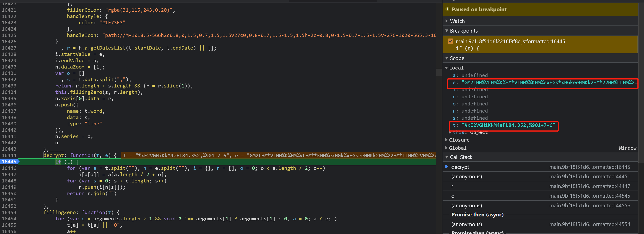The width and height of the screenshot is (644, 234).
Task: Select anonymous frame at line 44556
Action: 540,206
